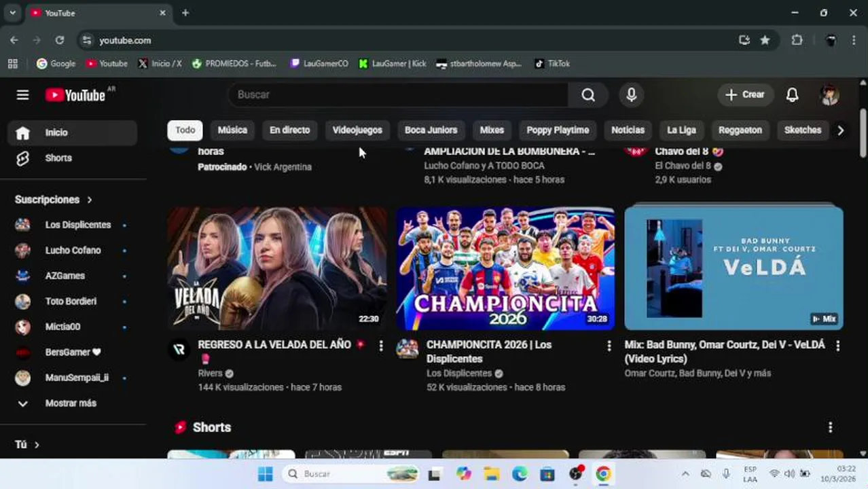Select the Reggaeton filter chip
This screenshot has width=868, height=489.
pyautogui.click(x=740, y=130)
